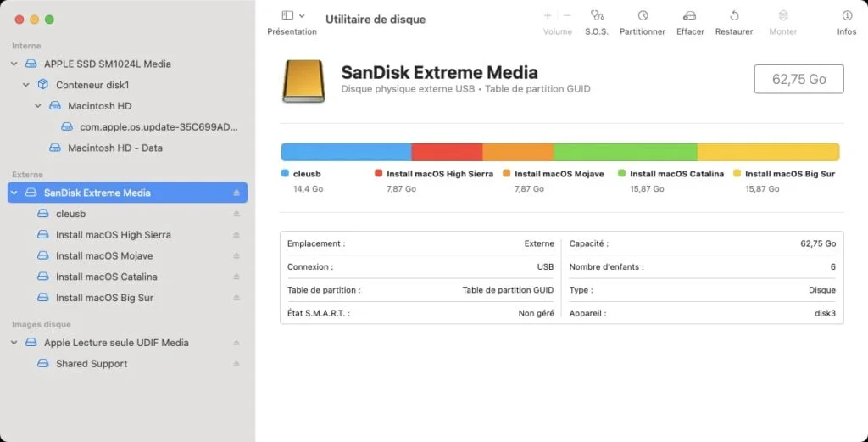Image resolution: width=868 pixels, height=442 pixels.
Task: Eject the cleusb volume
Action: point(236,214)
